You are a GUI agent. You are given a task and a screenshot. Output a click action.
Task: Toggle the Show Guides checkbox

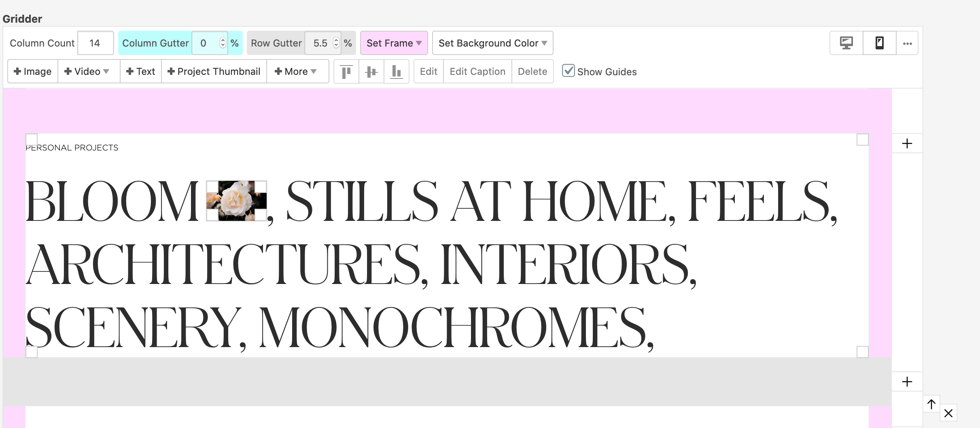(568, 71)
